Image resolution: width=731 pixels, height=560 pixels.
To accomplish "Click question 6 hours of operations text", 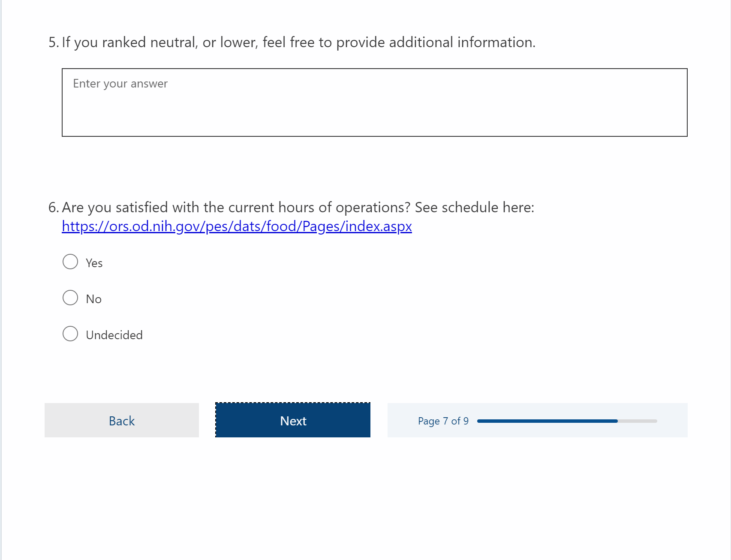I will click(x=236, y=208).
